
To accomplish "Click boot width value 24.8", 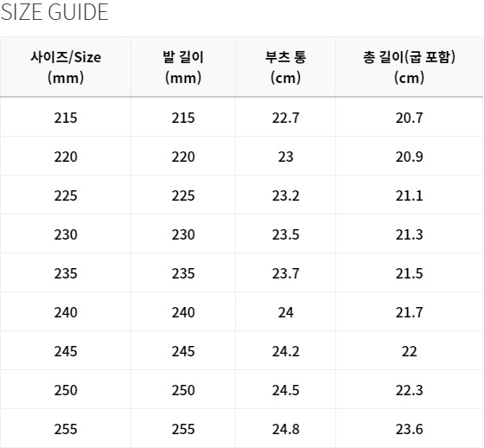I will point(285,429).
